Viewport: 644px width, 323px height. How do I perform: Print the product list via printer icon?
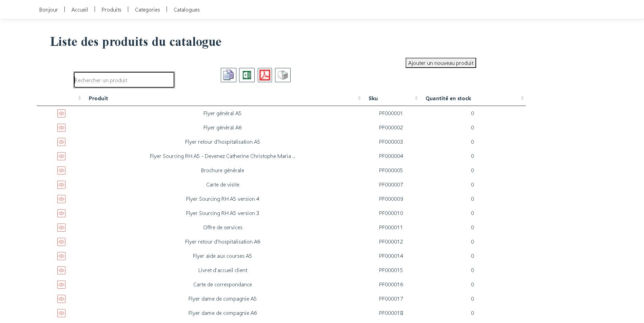coord(282,75)
